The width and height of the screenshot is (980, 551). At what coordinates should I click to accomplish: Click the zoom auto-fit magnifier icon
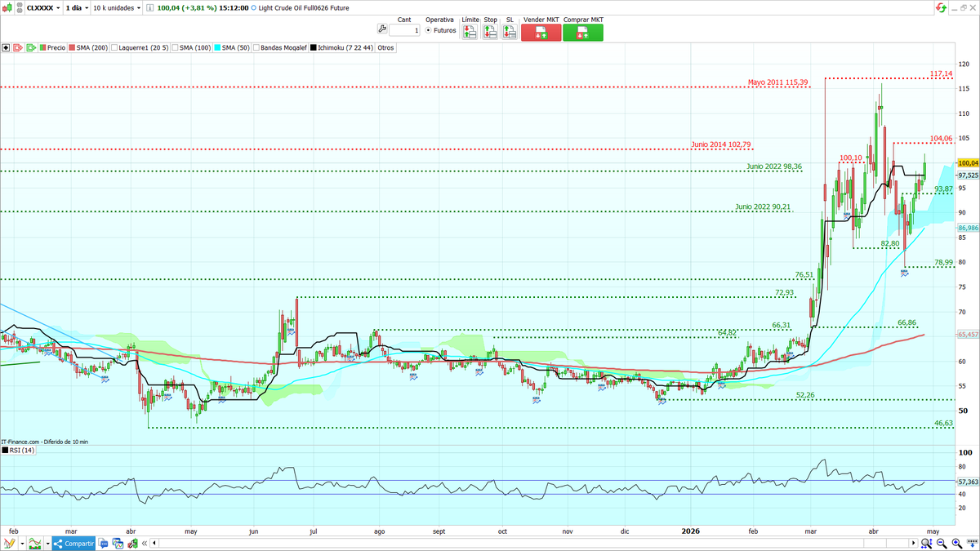[x=926, y=543]
